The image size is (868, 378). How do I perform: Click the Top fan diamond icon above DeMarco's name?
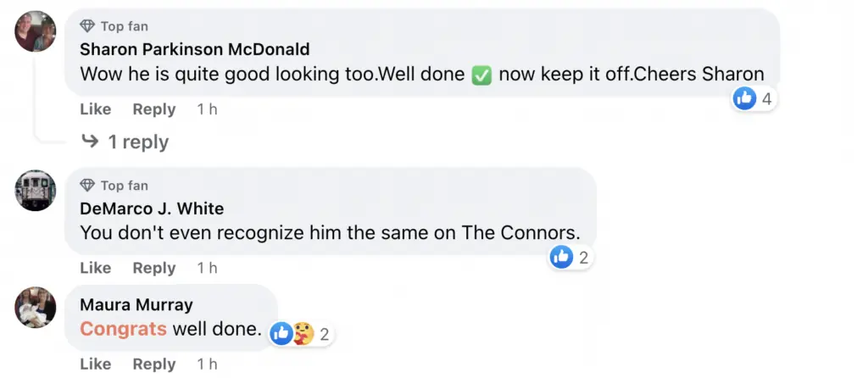coord(87,185)
